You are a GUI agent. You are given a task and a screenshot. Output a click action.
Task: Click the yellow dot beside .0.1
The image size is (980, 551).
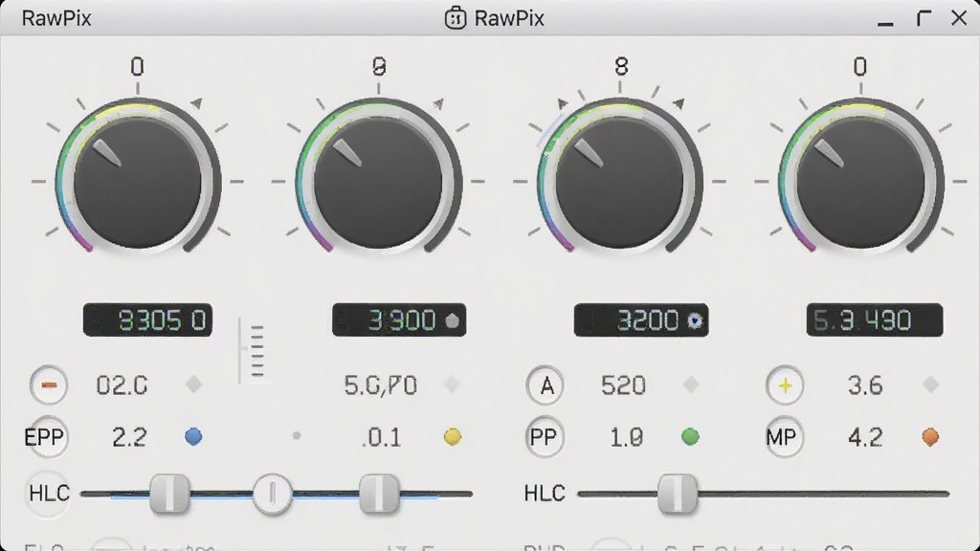[453, 436]
